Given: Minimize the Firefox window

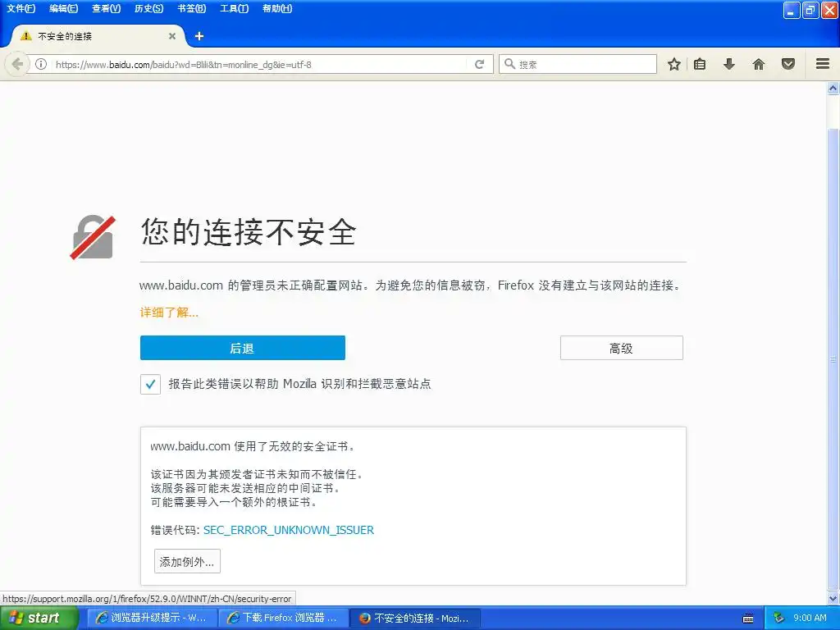Looking at the screenshot, I should [x=792, y=10].
